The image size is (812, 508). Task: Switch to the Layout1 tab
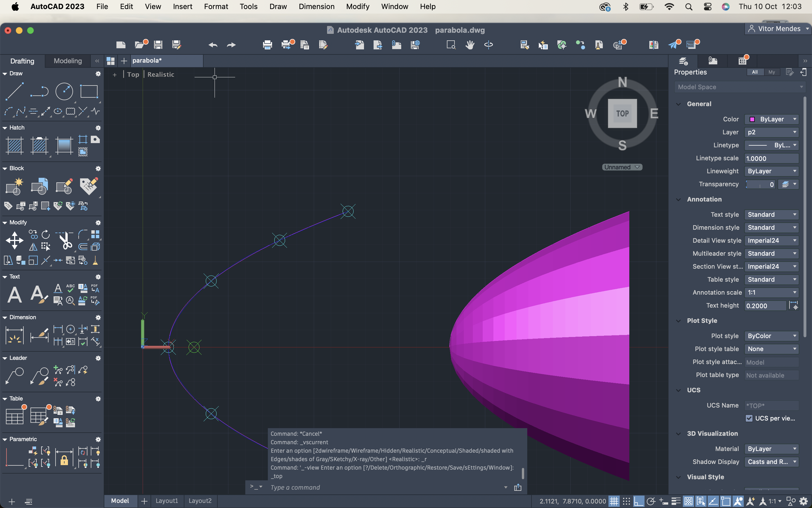pyautogui.click(x=167, y=501)
